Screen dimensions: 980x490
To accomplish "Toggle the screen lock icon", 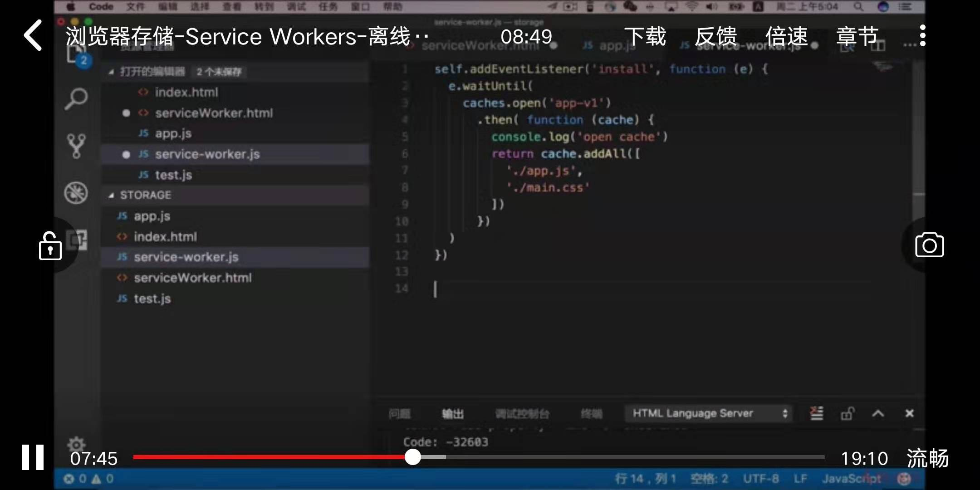I will pyautogui.click(x=50, y=246).
